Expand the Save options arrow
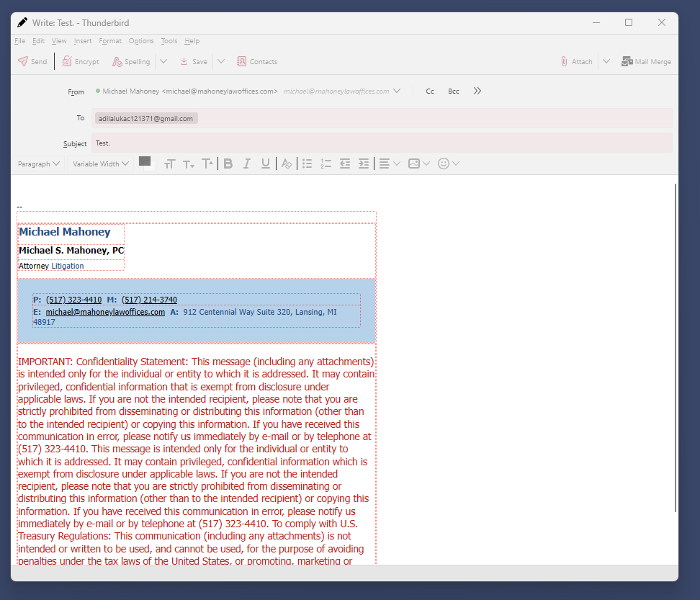 point(221,62)
